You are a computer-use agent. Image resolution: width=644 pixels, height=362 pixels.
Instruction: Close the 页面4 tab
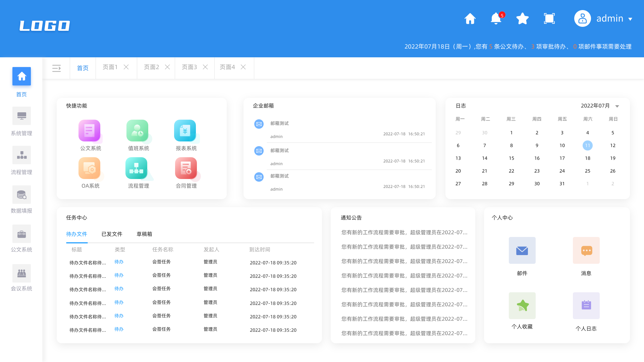243,67
